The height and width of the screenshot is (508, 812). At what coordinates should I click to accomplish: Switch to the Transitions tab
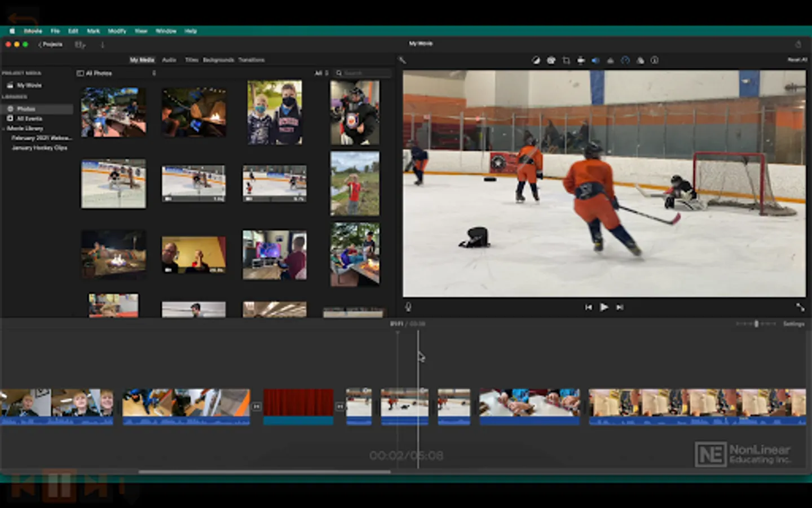(x=251, y=60)
